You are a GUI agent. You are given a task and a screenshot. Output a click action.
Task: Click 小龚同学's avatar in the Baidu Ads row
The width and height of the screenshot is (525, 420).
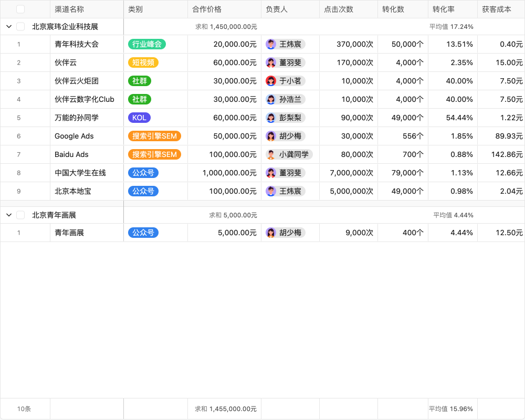pos(271,154)
